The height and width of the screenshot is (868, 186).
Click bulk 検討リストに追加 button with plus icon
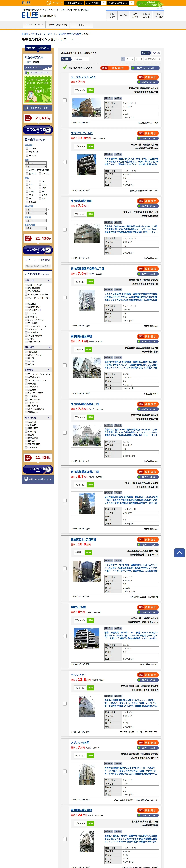pyautogui.click(x=145, y=68)
